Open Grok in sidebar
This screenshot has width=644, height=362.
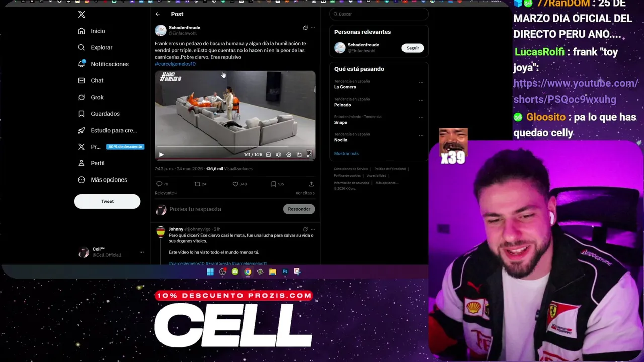point(91,97)
